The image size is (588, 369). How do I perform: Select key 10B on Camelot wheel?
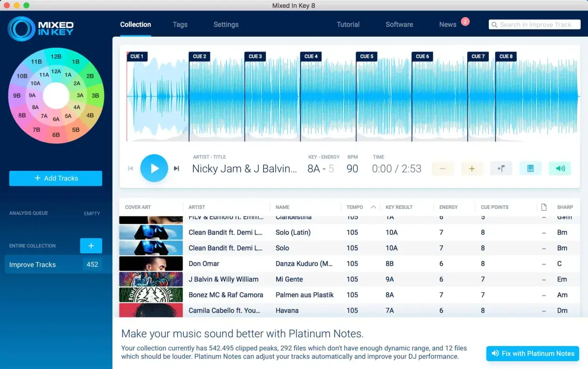pyautogui.click(x=22, y=76)
